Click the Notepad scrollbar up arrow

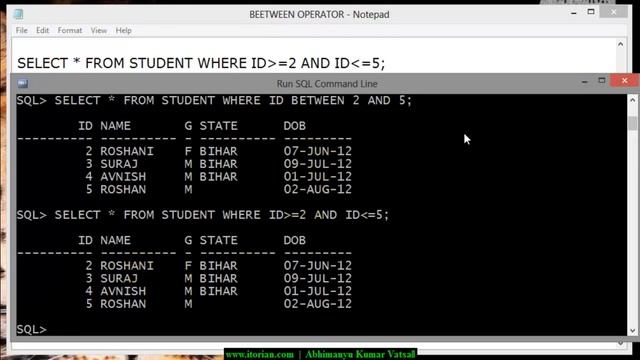[x=620, y=44]
